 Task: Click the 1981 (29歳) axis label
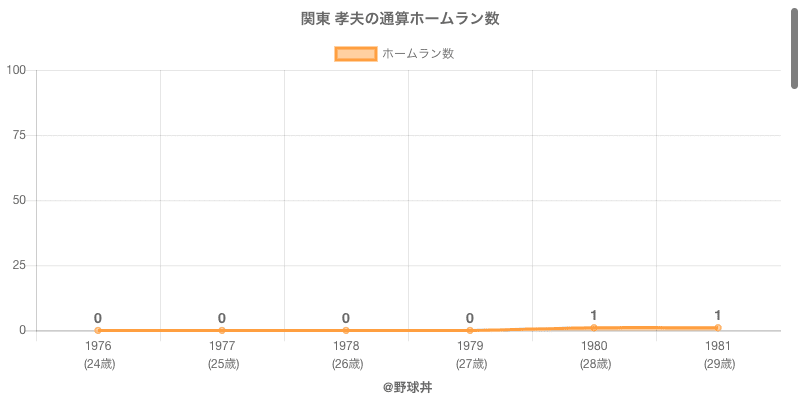[x=718, y=354]
